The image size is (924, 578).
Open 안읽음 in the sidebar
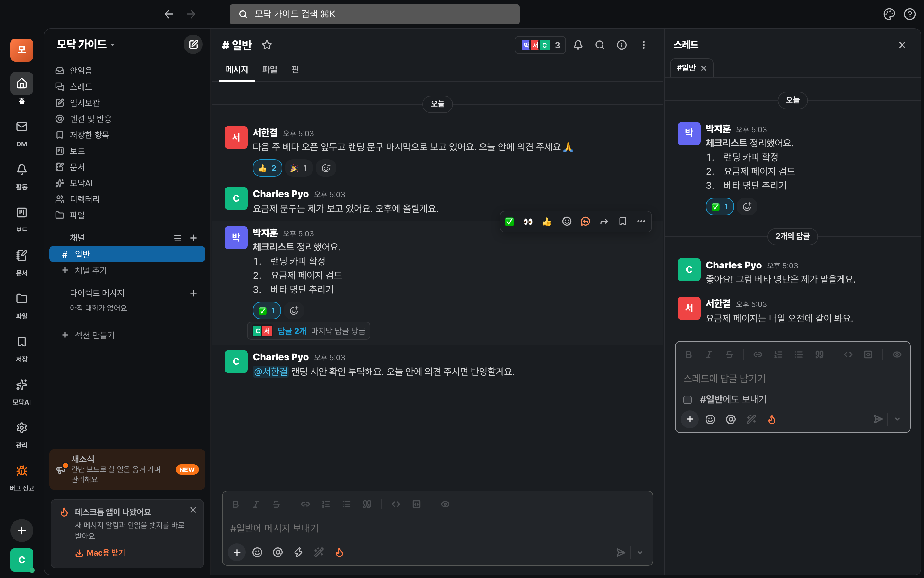(x=127, y=71)
